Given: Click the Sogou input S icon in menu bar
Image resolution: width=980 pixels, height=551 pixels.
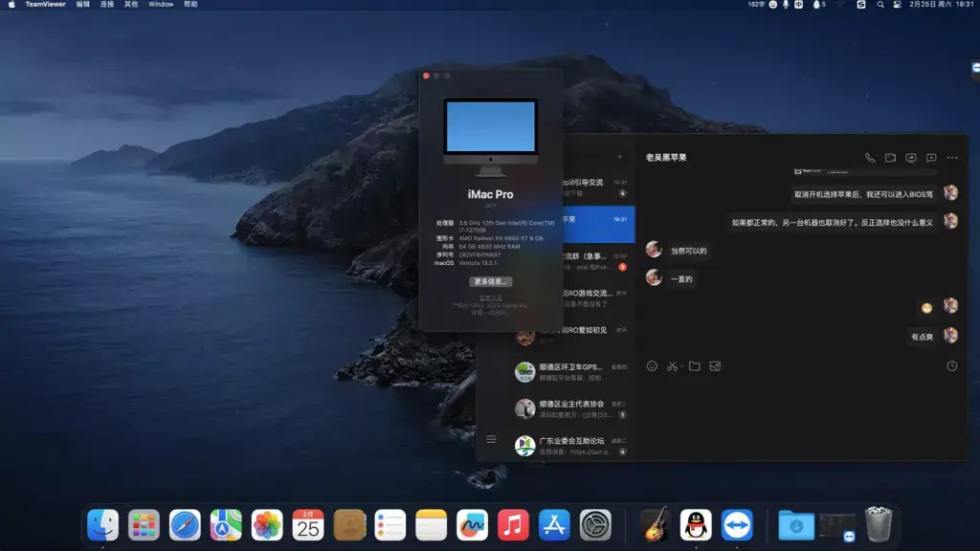Looking at the screenshot, I should 860,5.
